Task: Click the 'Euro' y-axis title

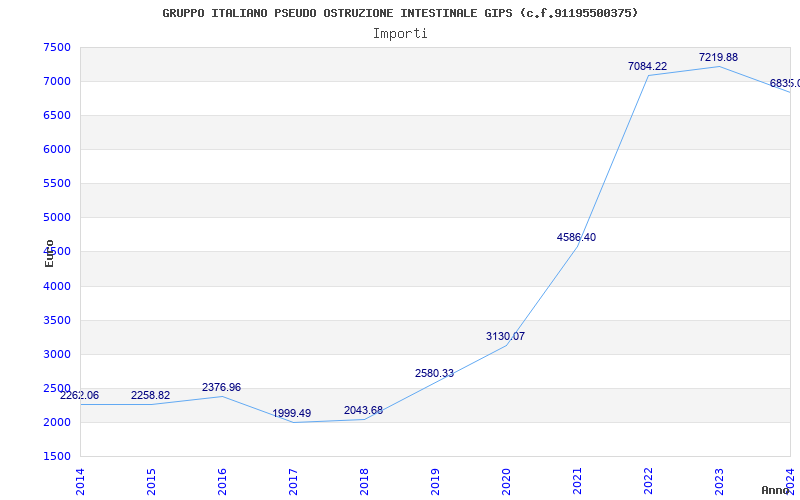Action: (x=49, y=254)
